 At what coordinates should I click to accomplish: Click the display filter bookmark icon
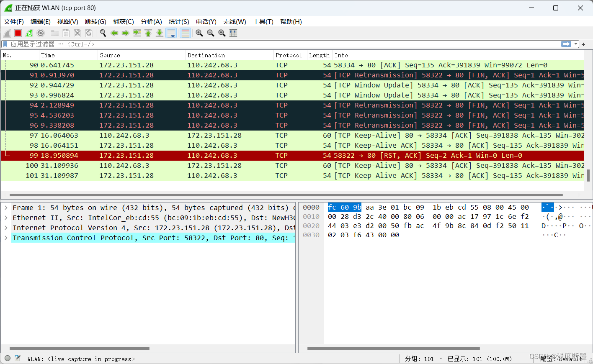click(5, 44)
